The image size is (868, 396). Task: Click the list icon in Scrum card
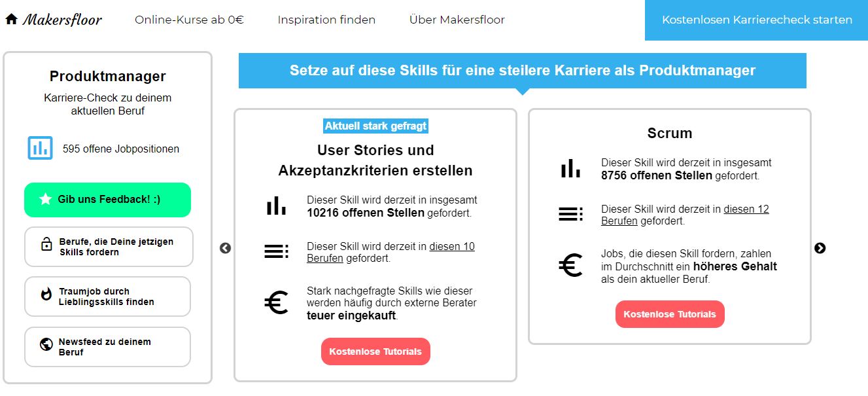click(570, 214)
